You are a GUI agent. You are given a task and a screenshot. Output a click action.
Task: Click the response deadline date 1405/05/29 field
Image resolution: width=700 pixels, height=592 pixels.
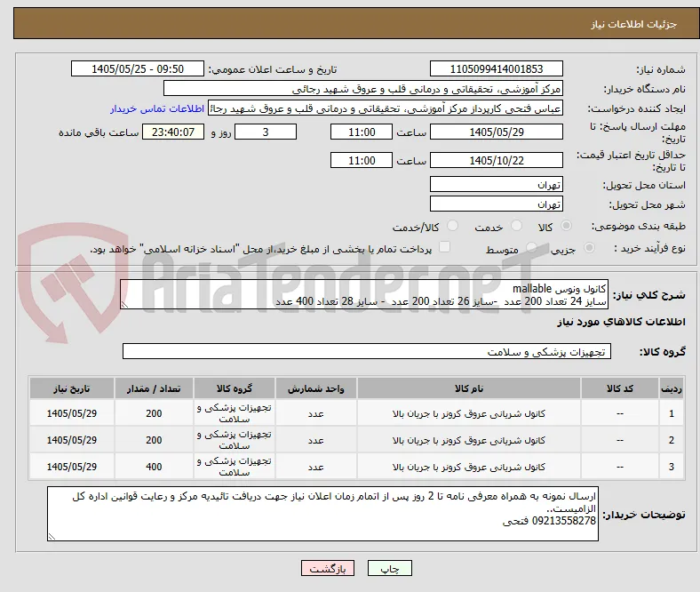pos(496,132)
